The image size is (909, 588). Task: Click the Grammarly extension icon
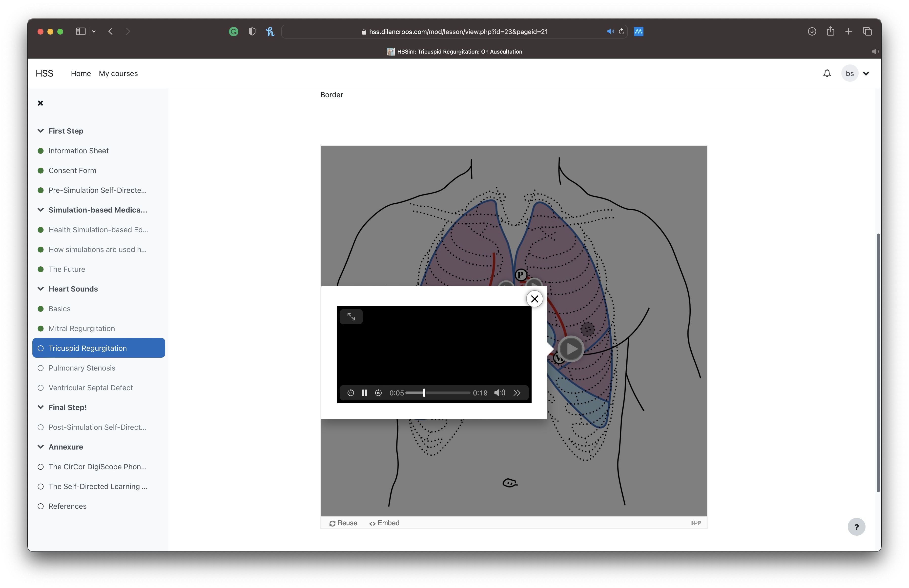pyautogui.click(x=234, y=31)
